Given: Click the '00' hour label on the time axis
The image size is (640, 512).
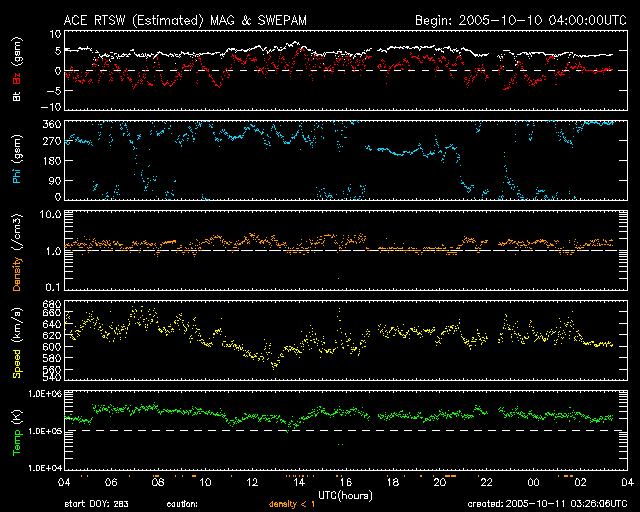Looking at the screenshot, I should pyautogui.click(x=534, y=483).
